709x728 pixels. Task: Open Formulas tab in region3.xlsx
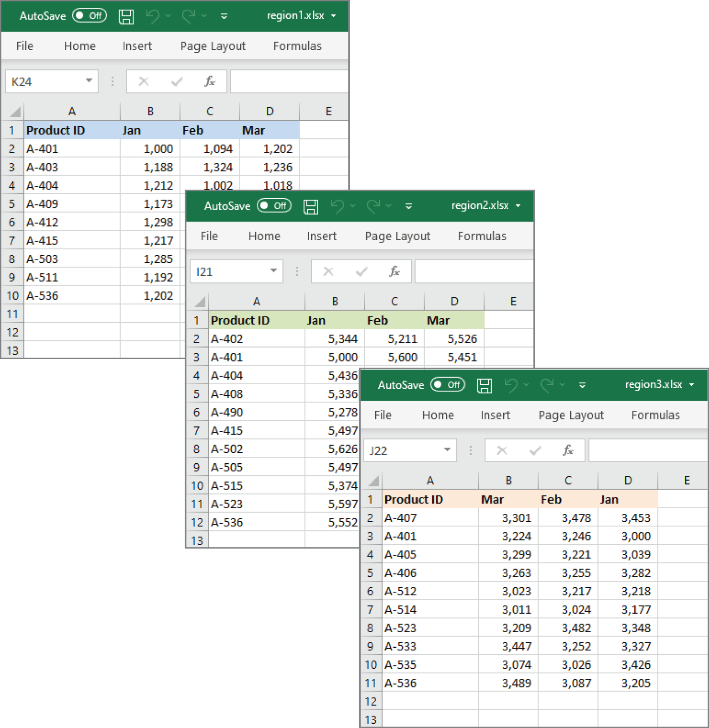click(656, 415)
